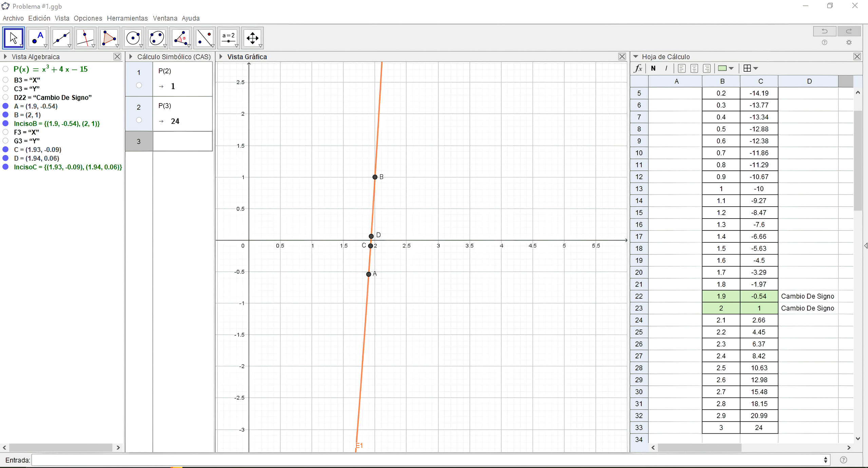Open the cell background color dropdown
Screen dimensions: 868x468
click(x=731, y=68)
